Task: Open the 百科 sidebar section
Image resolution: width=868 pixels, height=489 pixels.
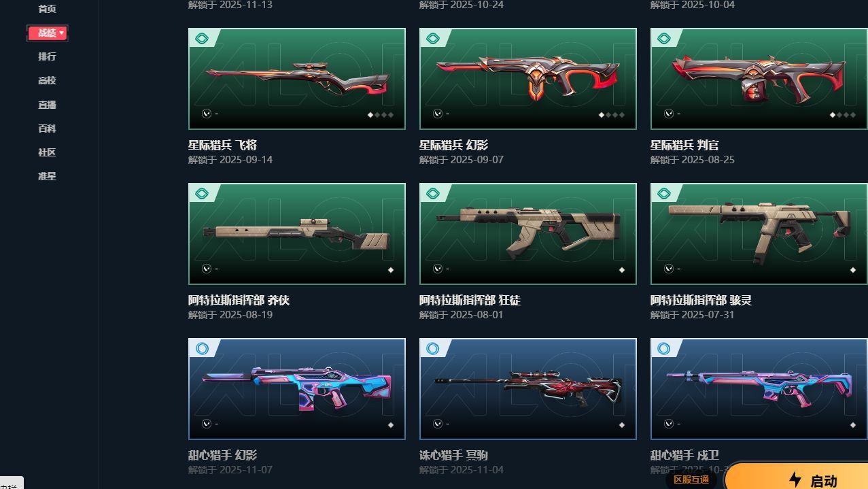Action: (47, 129)
